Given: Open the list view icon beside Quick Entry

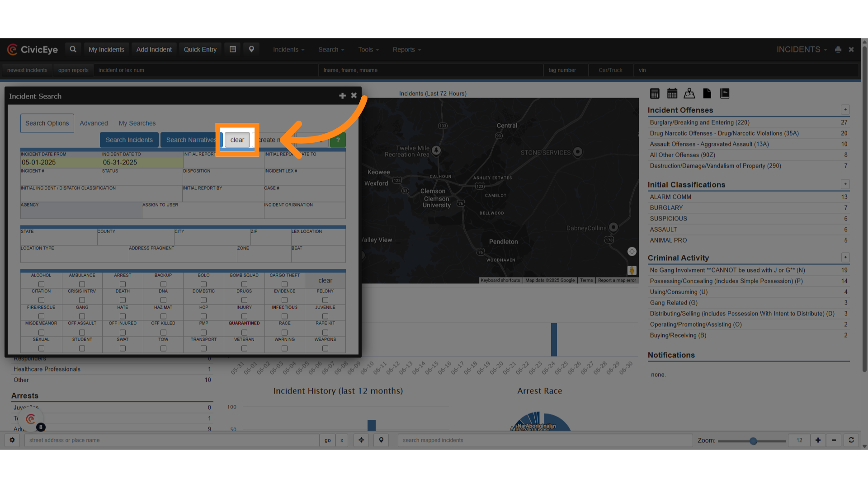Looking at the screenshot, I should coord(233,49).
